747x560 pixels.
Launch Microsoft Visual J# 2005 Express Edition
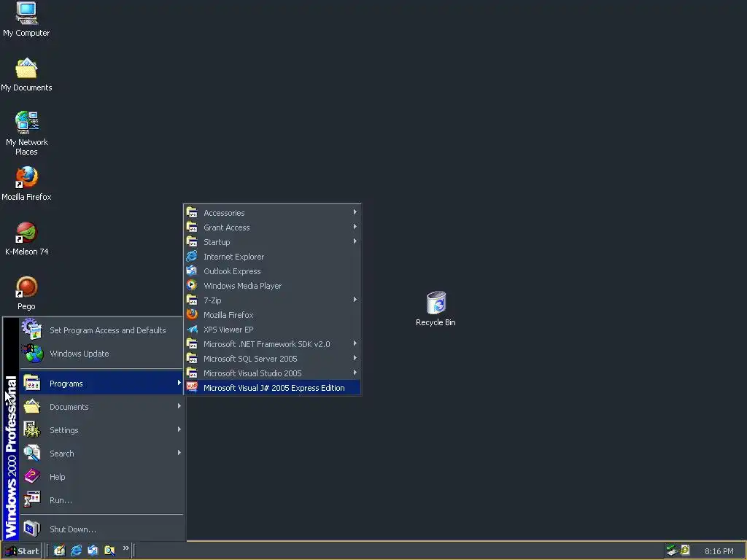click(273, 388)
